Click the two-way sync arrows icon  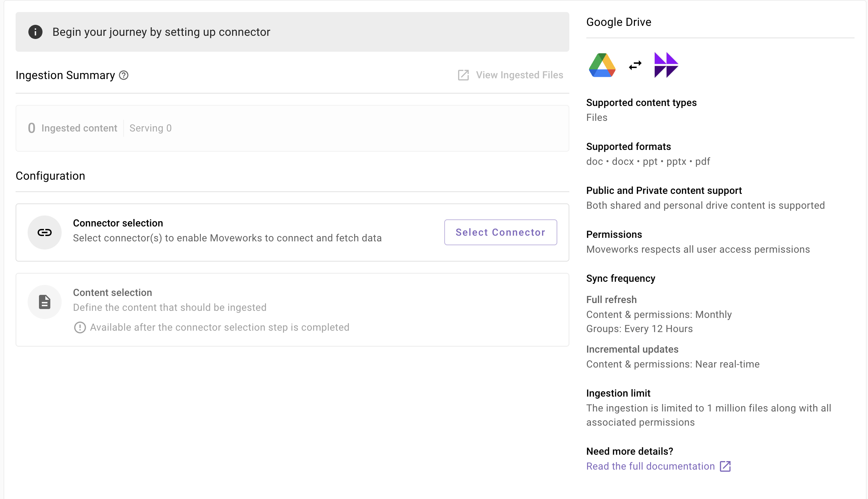click(635, 65)
